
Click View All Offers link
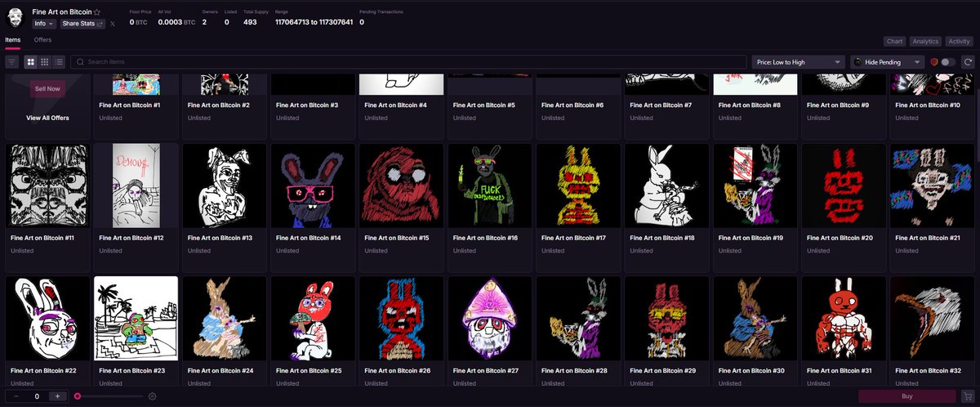(47, 118)
